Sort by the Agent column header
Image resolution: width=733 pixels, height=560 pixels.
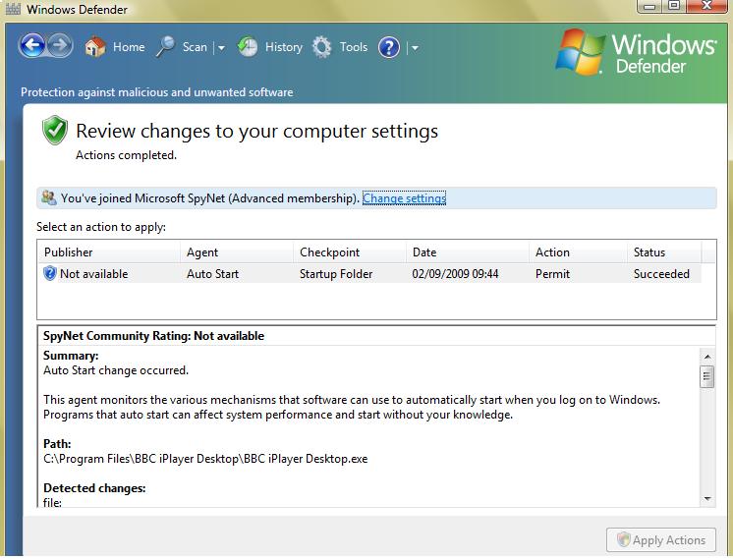click(x=237, y=252)
